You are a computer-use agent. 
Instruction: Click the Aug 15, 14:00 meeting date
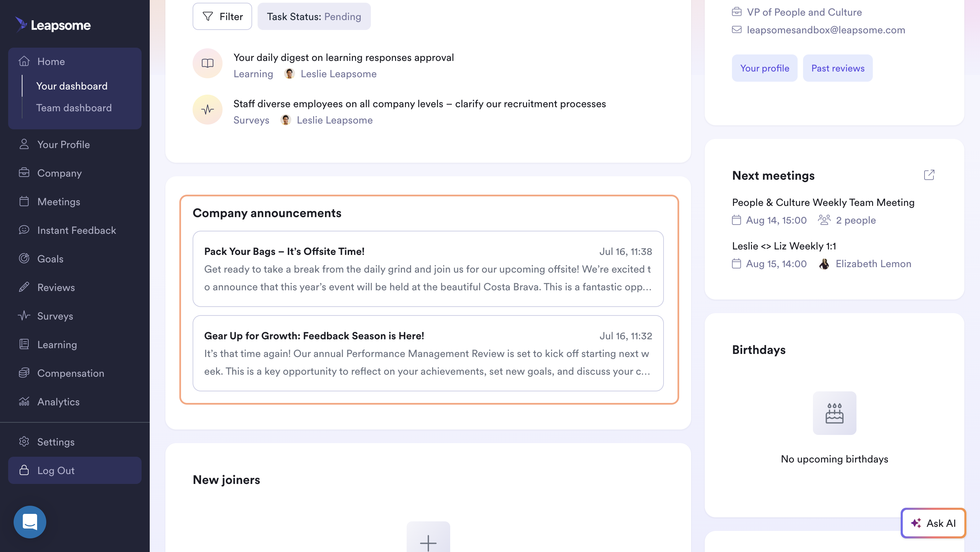(776, 264)
